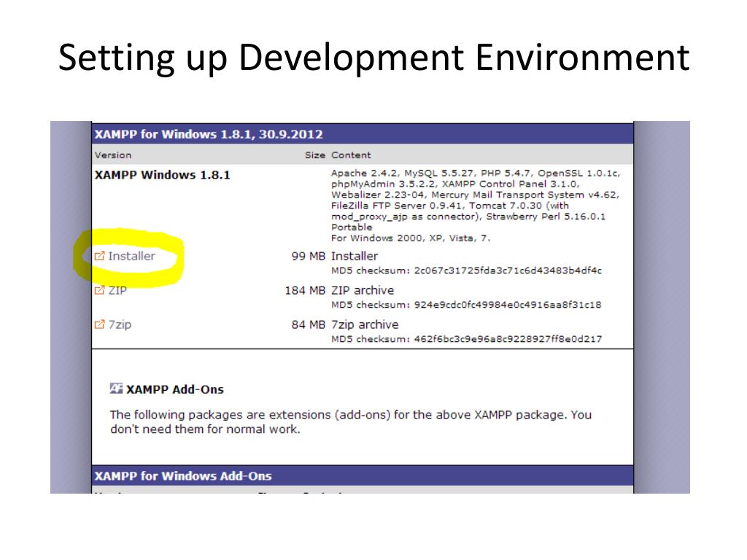
Task: Click the Installer download link
Action: (x=131, y=256)
